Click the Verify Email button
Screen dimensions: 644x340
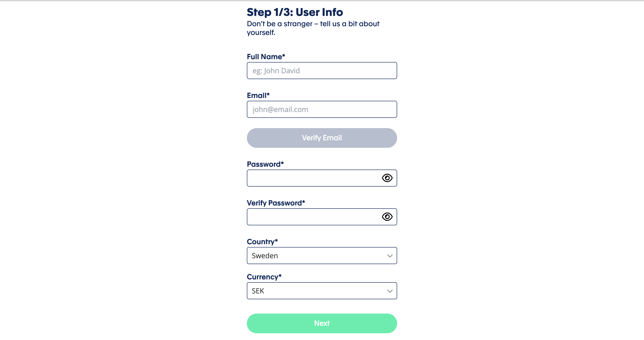point(322,137)
